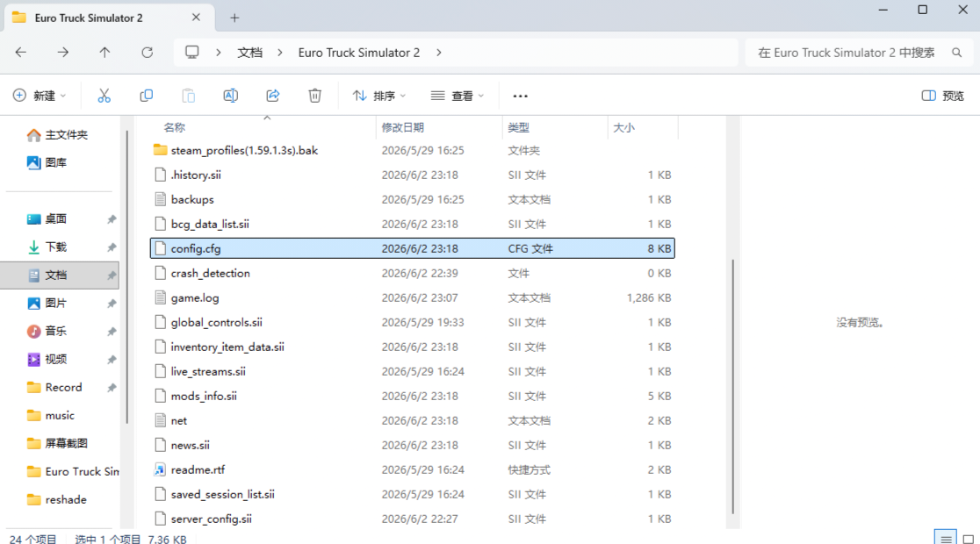Click the readme.rtf shortcut icon
This screenshot has width=980, height=544.
tap(161, 469)
